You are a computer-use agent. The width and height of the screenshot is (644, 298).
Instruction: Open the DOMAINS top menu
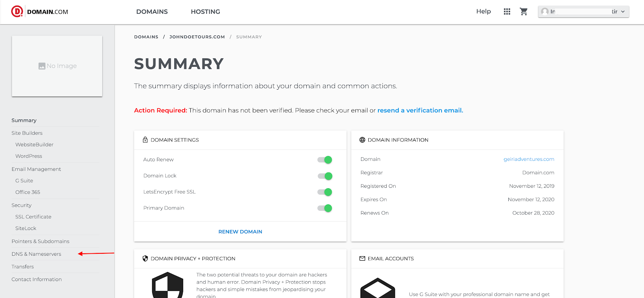(x=152, y=12)
